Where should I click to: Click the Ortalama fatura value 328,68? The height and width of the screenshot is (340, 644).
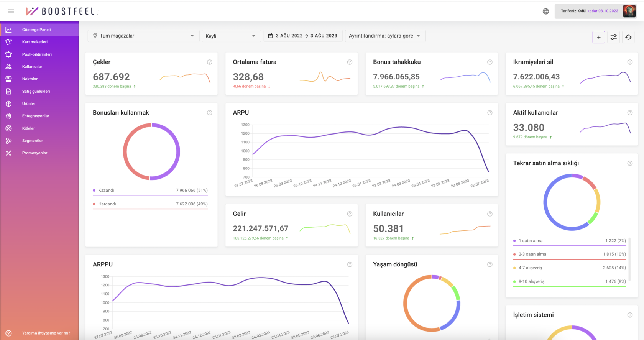pyautogui.click(x=248, y=77)
